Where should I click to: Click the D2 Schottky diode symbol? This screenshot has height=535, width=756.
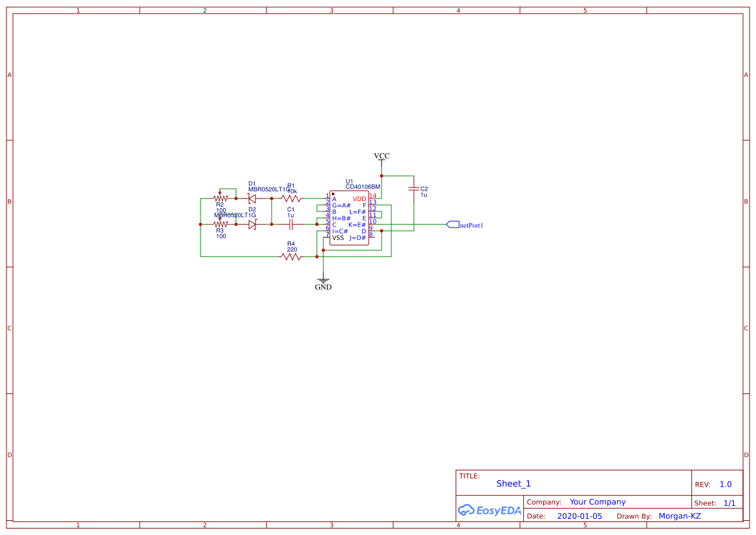252,224
